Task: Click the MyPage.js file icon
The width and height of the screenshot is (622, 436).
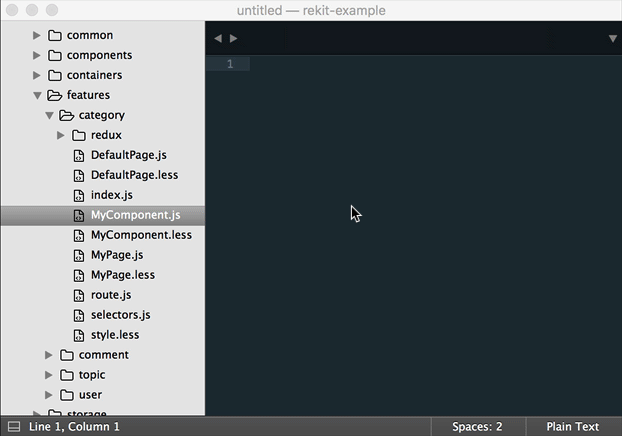Action: 79,255
